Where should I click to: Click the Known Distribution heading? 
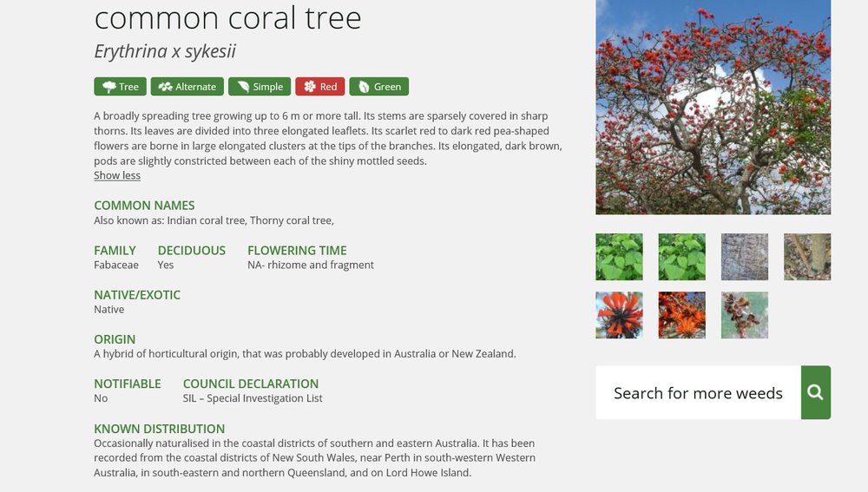(160, 429)
